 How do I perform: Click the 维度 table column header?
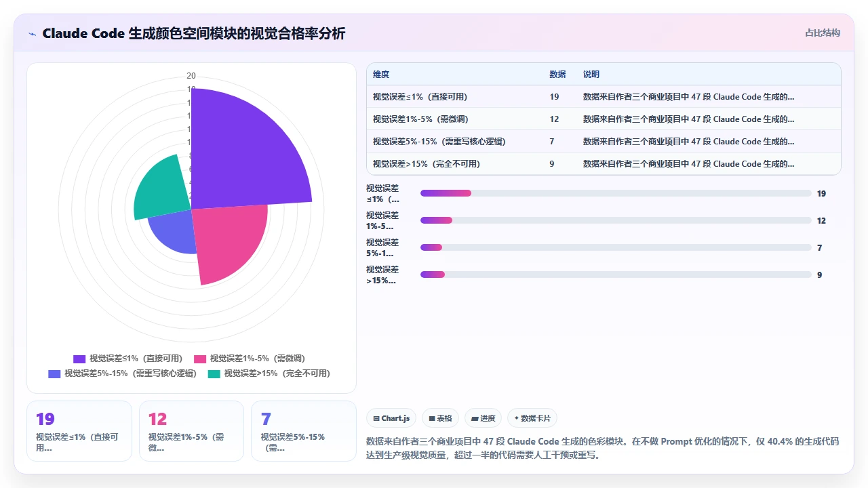(x=381, y=75)
